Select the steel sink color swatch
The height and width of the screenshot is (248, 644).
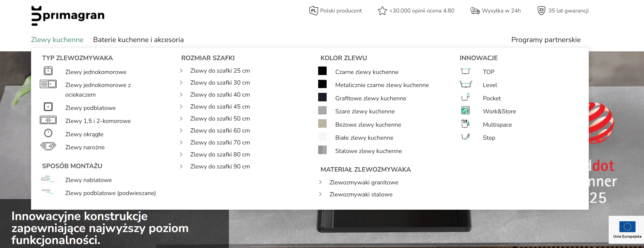tap(322, 150)
